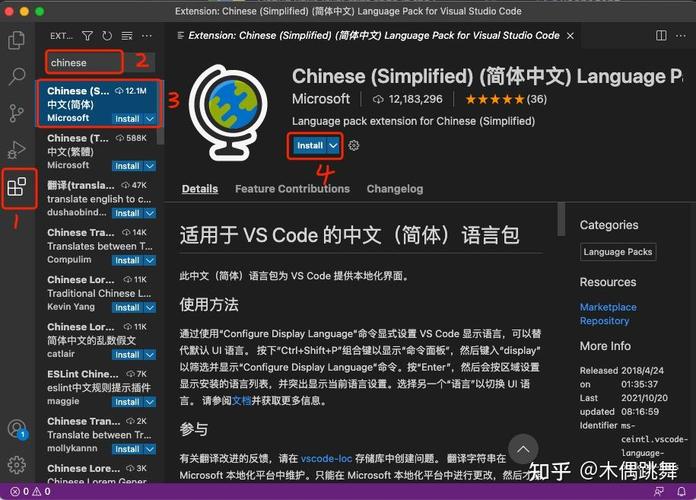Click the scroll-to-top arrow button

click(523, 449)
